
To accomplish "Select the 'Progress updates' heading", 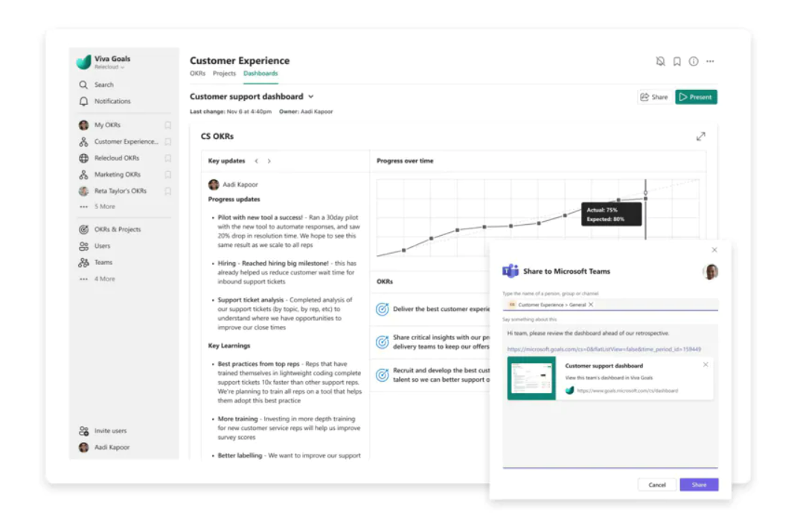I will pyautogui.click(x=234, y=199).
